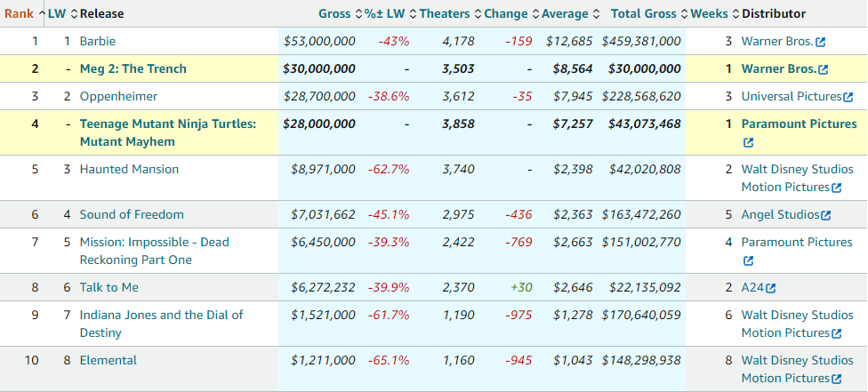Image resolution: width=868 pixels, height=392 pixels.
Task: Open external icon for Elemental's distributor
Action: click(x=837, y=379)
